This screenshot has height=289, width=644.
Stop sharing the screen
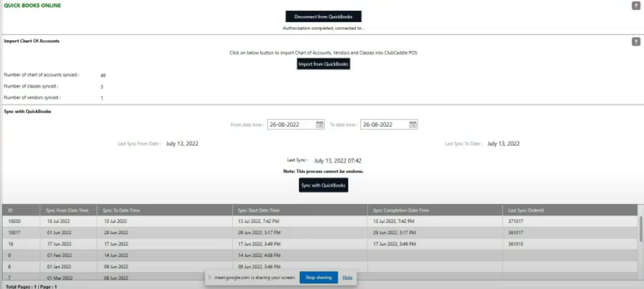click(x=318, y=278)
